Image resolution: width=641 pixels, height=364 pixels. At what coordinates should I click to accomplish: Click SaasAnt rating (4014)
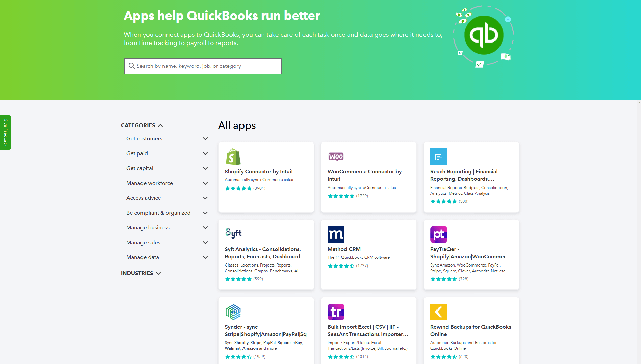[348, 357]
